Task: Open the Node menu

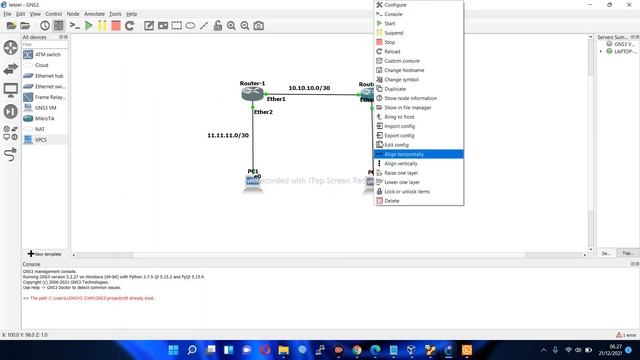Action: tap(73, 14)
